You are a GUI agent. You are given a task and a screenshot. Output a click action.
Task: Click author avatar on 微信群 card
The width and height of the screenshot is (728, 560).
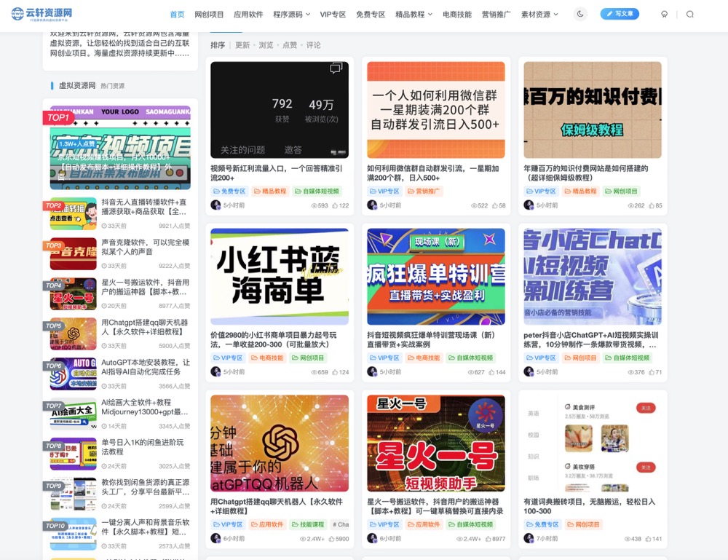click(x=372, y=205)
